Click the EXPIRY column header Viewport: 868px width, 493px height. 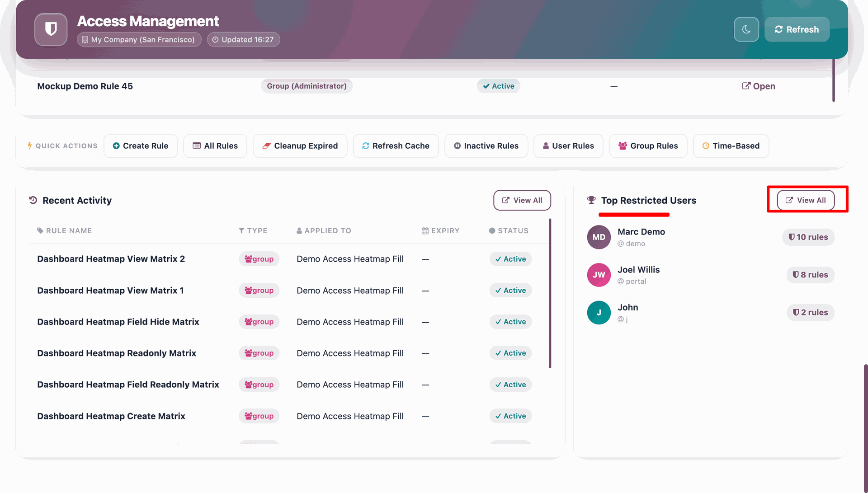pos(440,230)
